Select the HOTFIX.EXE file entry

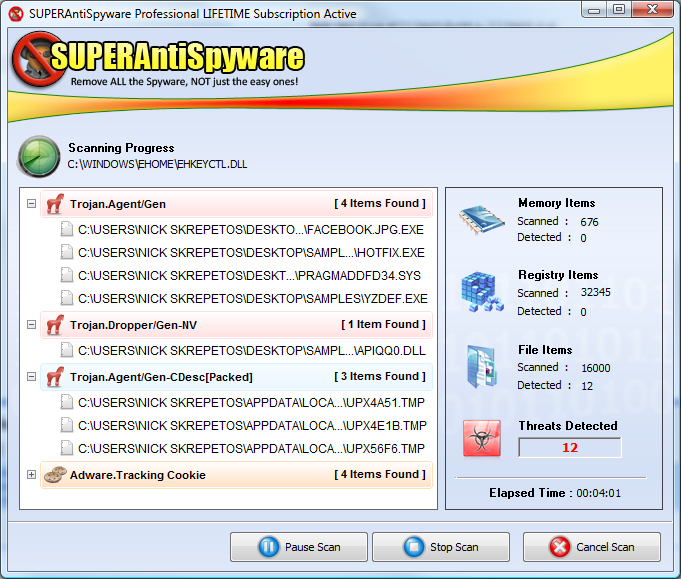251,252
